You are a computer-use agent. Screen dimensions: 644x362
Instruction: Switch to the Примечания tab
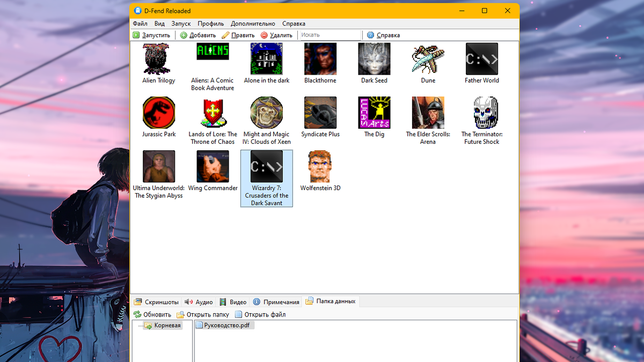(x=276, y=302)
